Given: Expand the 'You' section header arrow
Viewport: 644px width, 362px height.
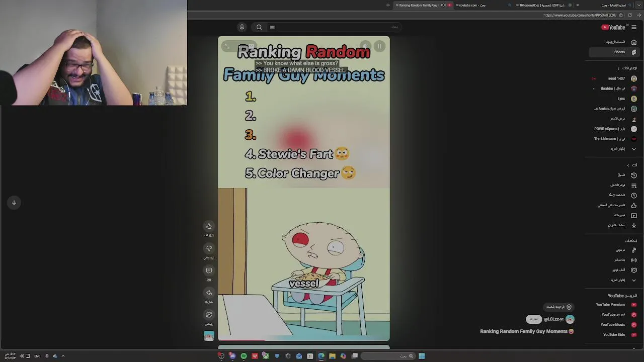Looking at the screenshot, I should [x=628, y=165].
